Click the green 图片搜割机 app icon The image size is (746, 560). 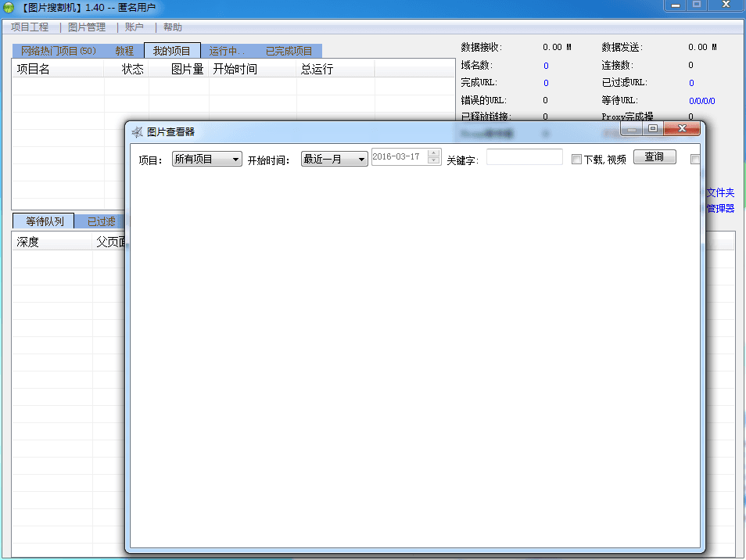click(8, 7)
